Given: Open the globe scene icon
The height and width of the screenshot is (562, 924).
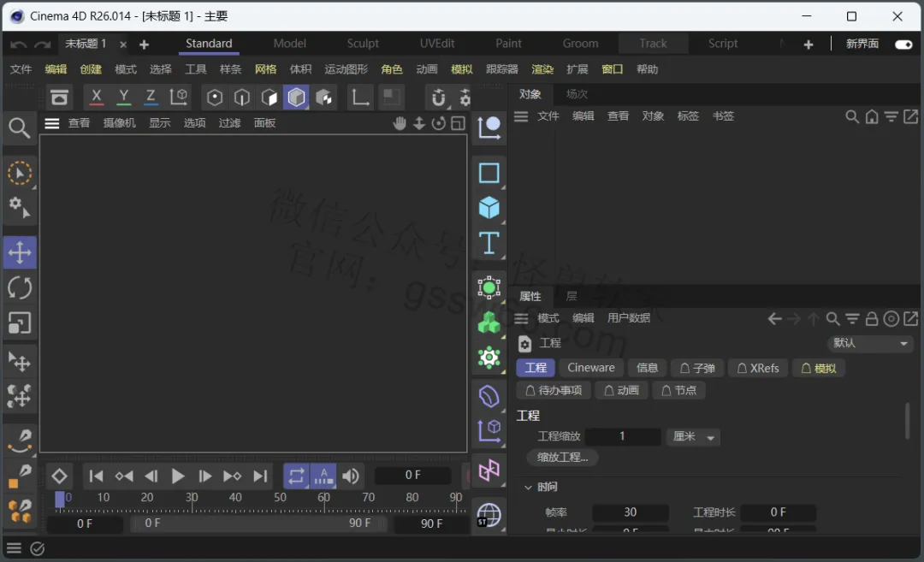Looking at the screenshot, I should pos(489,516).
